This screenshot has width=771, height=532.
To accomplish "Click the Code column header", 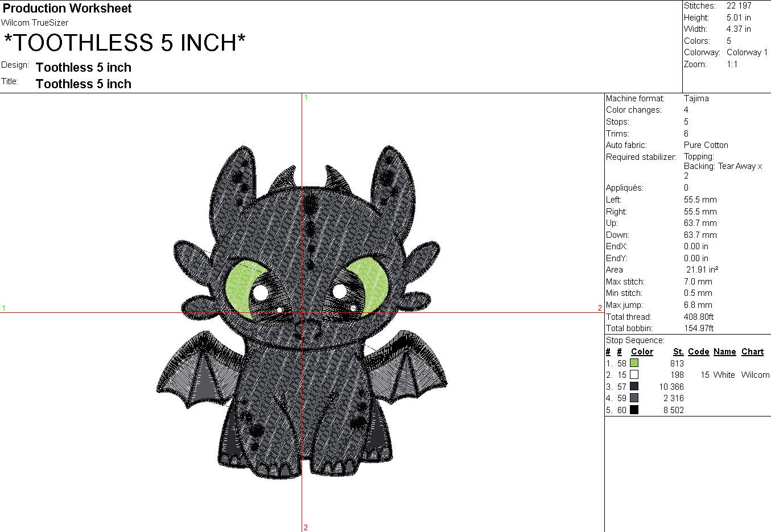I will pos(698,352).
